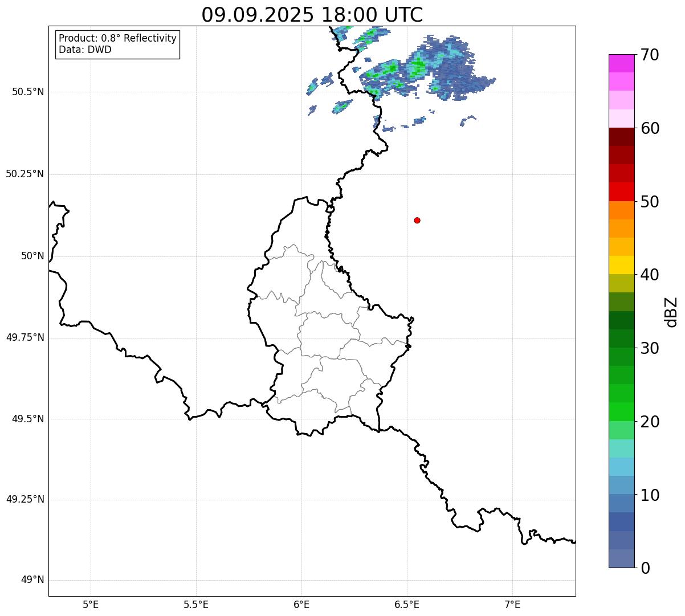Click the 5.5°E longitude label
This screenshot has width=685, height=616.
[196, 605]
